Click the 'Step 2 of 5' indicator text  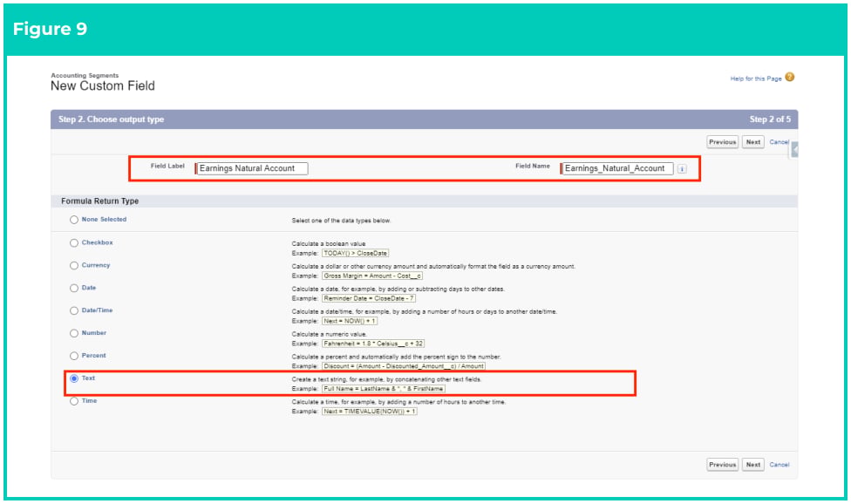pyautogui.click(x=770, y=119)
